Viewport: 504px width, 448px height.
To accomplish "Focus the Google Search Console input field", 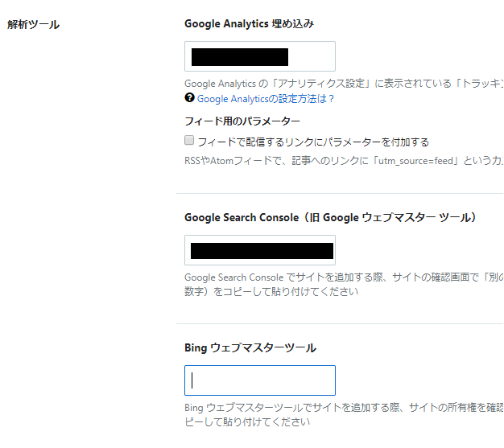I will [260, 250].
